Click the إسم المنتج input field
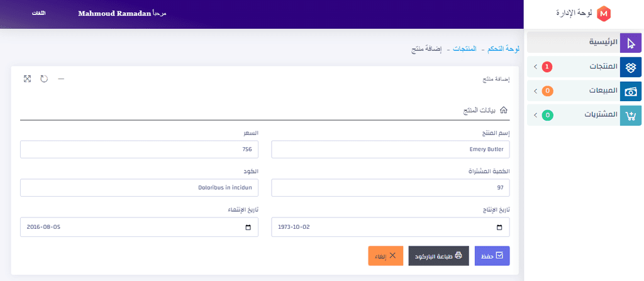This screenshot has height=281, width=644. (x=390, y=150)
